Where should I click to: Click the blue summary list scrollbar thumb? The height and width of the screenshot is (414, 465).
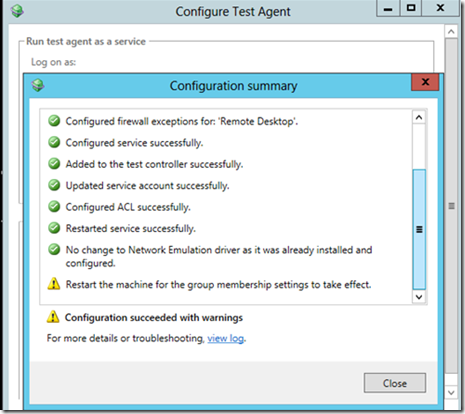tap(419, 229)
